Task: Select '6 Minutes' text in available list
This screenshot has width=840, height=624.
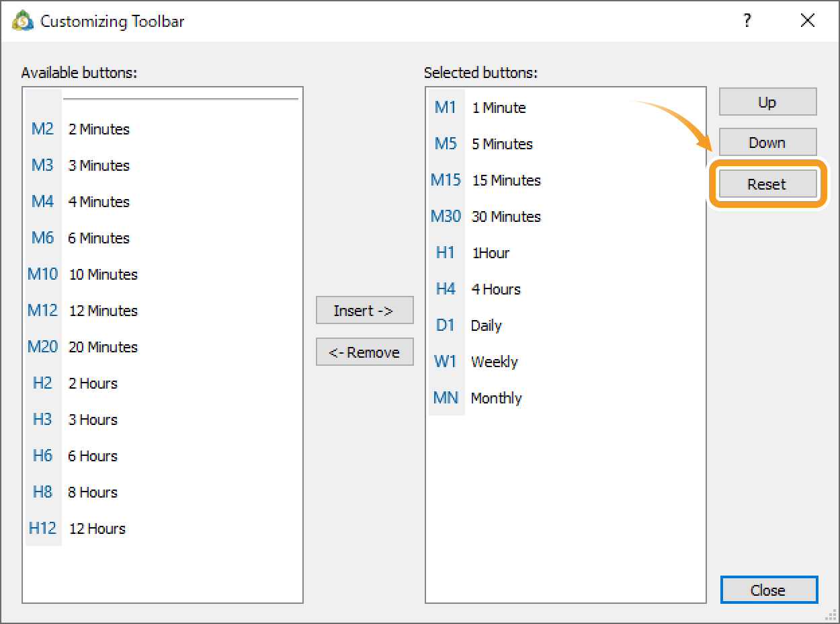Action: click(99, 238)
